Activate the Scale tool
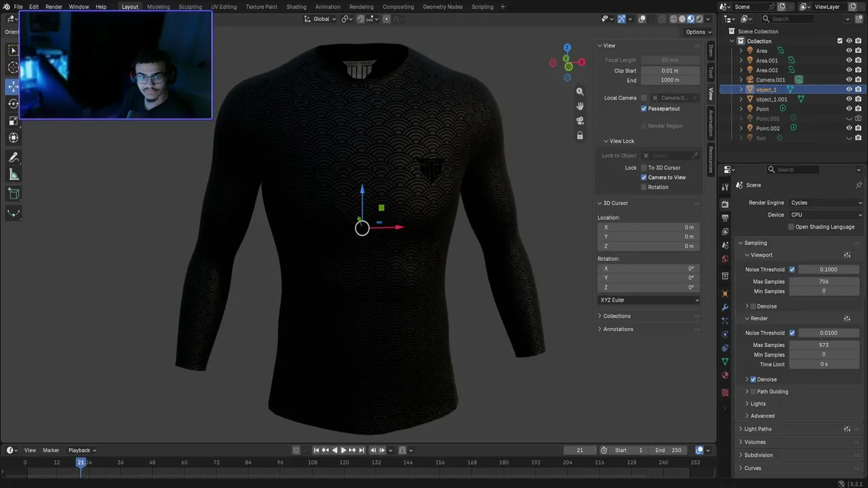 coord(13,121)
